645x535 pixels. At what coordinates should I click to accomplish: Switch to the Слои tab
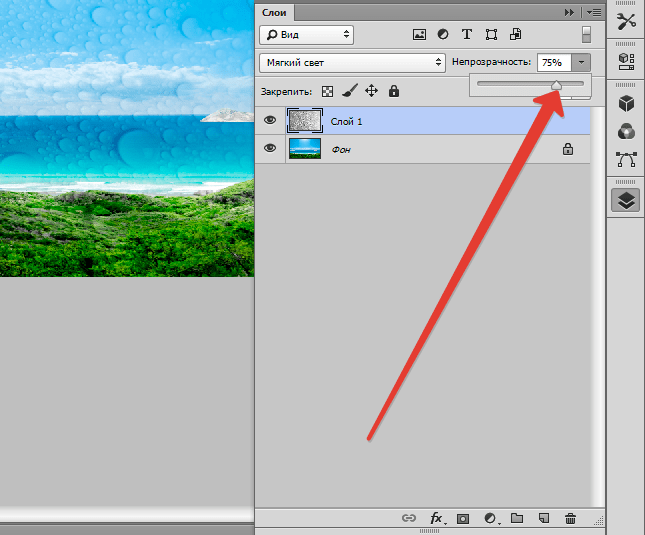coord(274,13)
